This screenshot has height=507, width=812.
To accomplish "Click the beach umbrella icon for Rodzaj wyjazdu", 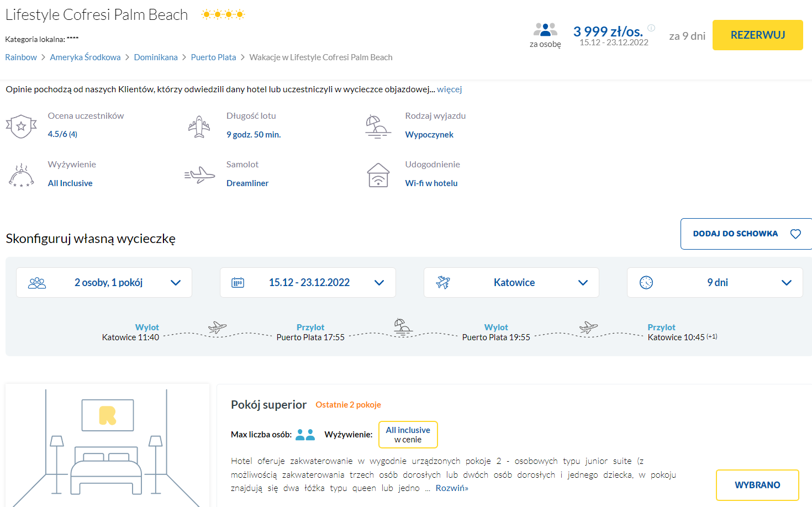I will pos(377,126).
